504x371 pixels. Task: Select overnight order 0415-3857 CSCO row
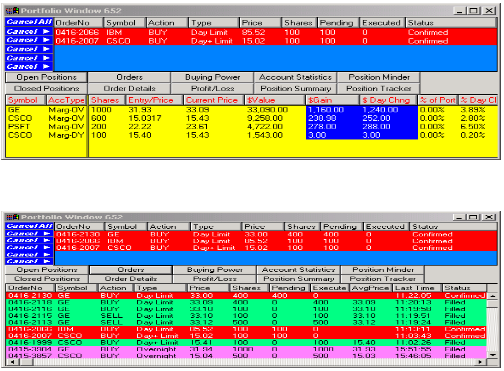[246, 356]
